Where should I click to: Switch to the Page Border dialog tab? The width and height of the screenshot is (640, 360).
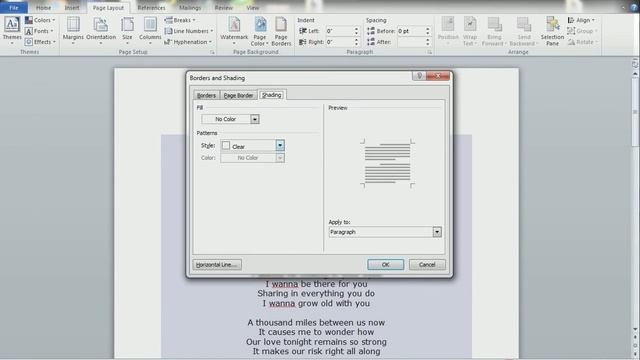(238, 95)
